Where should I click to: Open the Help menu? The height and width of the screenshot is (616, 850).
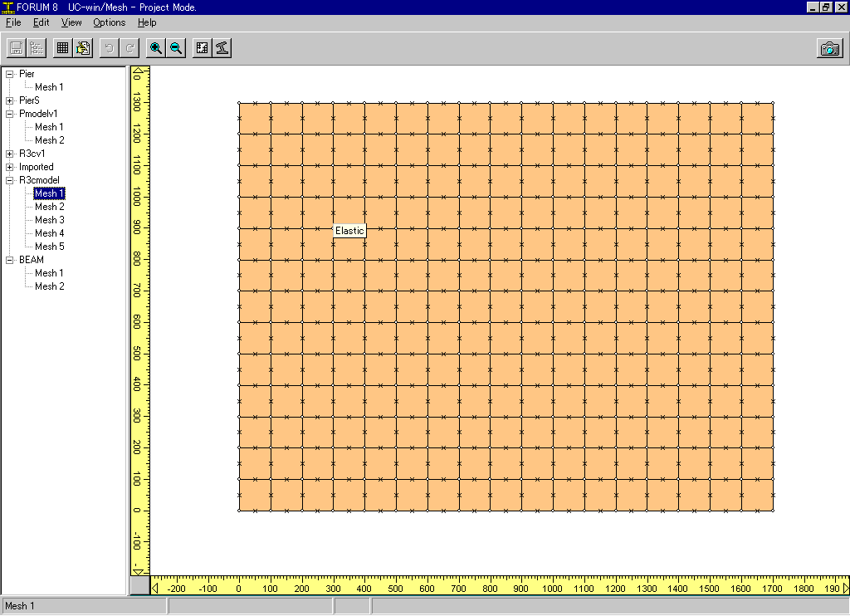click(147, 22)
